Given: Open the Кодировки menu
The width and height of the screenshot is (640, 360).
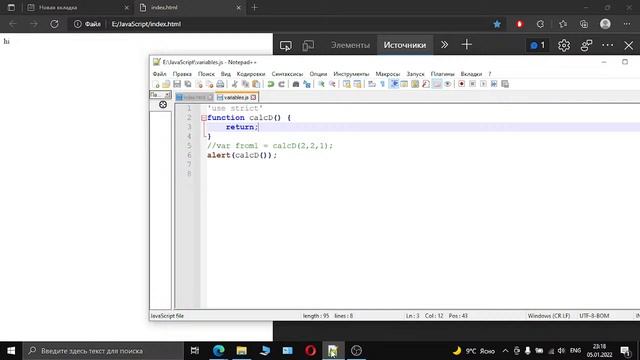Looking at the screenshot, I should 251,74.
